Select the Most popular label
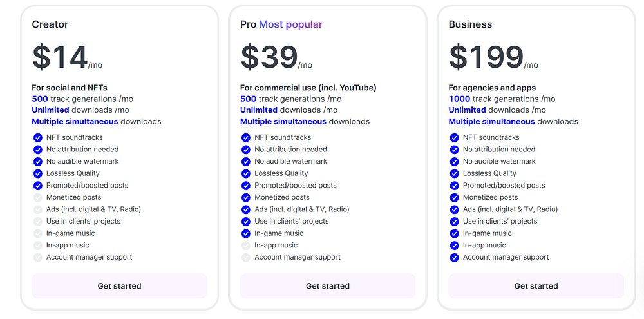This screenshot has height=319, width=644. pos(290,24)
